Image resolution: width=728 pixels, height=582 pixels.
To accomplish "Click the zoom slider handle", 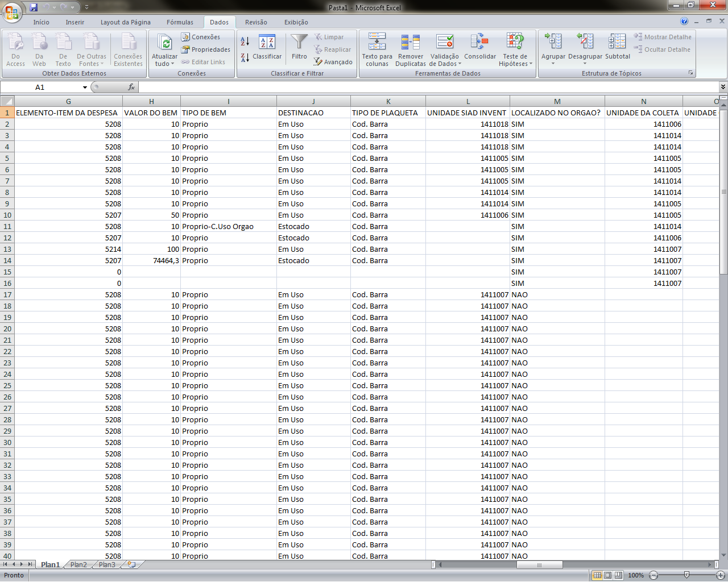I will coord(687,575).
